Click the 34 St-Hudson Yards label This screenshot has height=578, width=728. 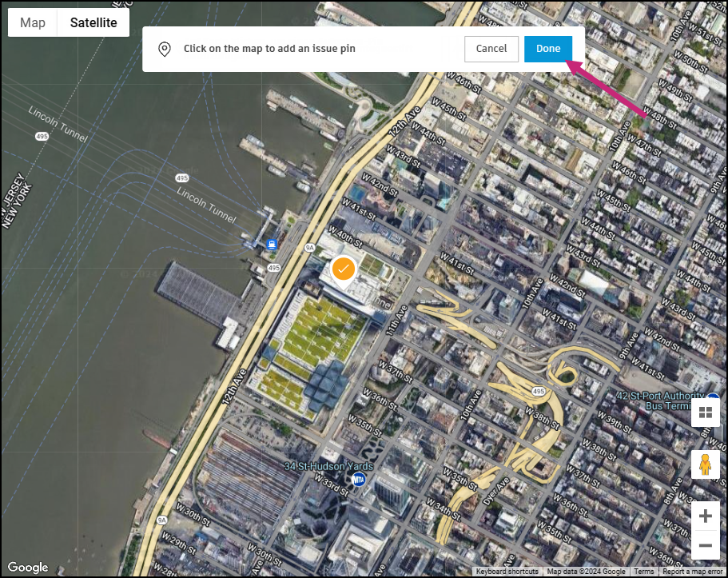pyautogui.click(x=328, y=466)
